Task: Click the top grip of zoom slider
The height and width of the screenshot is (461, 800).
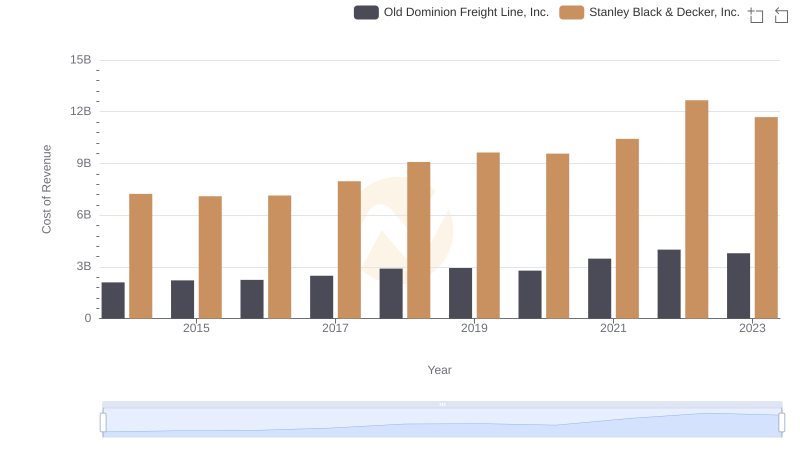Action: pyautogui.click(x=442, y=404)
